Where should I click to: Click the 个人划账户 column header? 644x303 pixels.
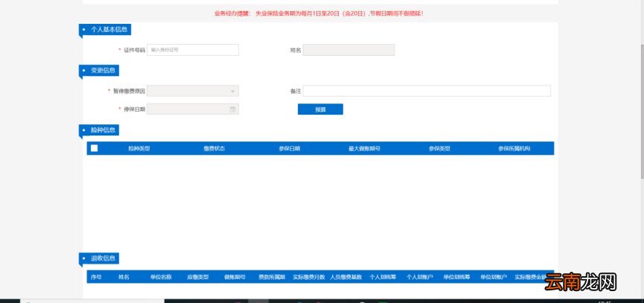420,277
